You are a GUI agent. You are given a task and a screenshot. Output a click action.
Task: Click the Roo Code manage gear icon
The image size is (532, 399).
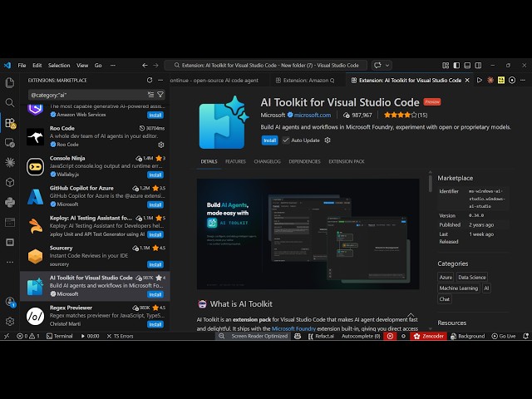pyautogui.click(x=161, y=145)
